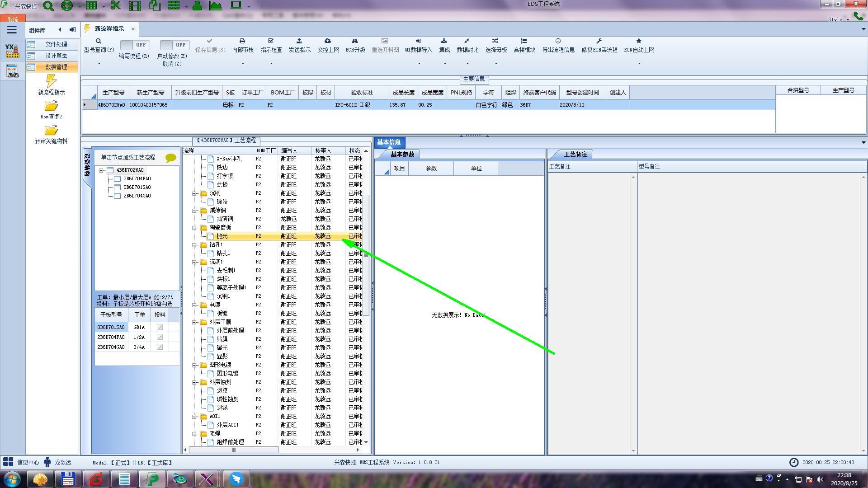Open the 新流程指示 lightning sidebar icon

(51, 81)
